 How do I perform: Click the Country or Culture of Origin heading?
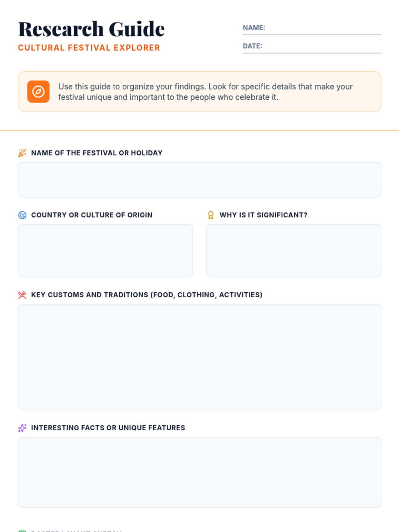[x=92, y=215]
